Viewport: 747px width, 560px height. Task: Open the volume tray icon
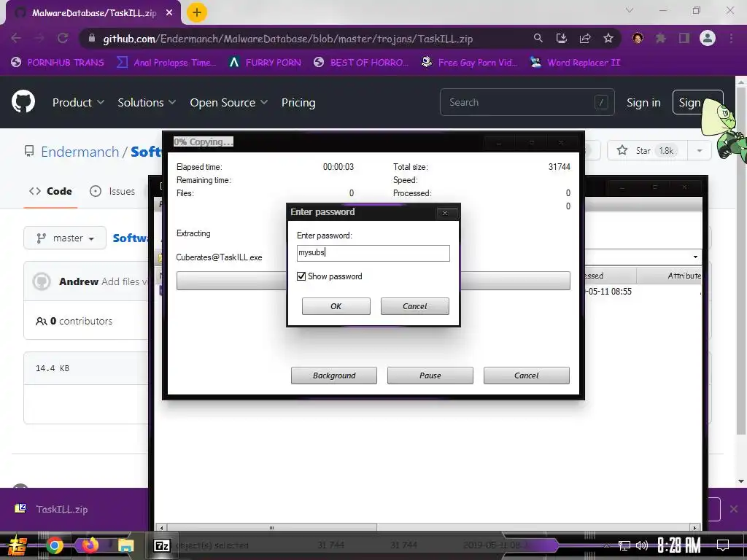(x=642, y=545)
